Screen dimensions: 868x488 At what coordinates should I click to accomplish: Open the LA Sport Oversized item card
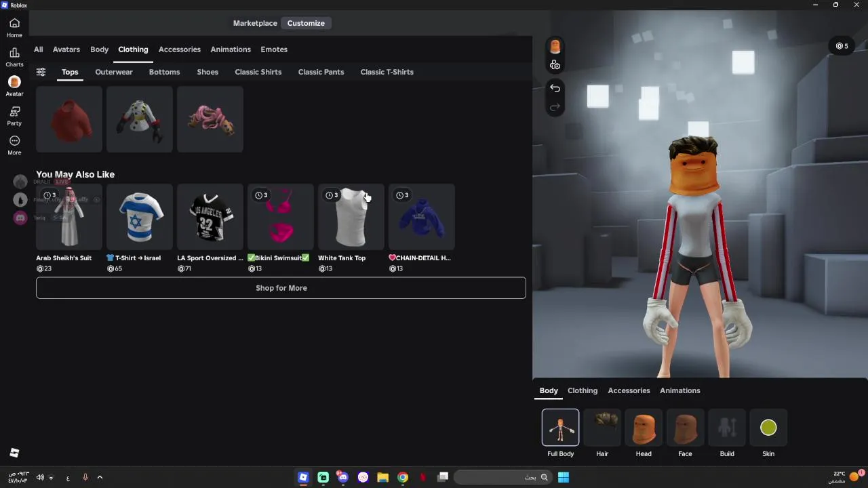(210, 228)
